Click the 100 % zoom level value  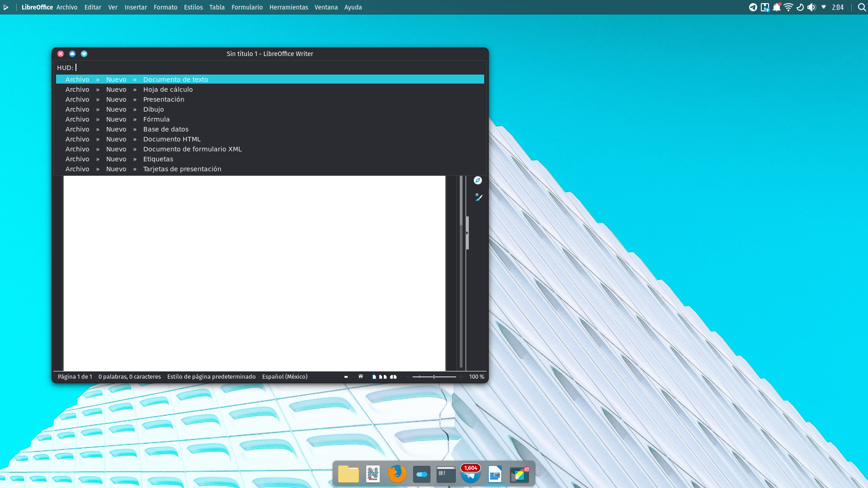(476, 376)
